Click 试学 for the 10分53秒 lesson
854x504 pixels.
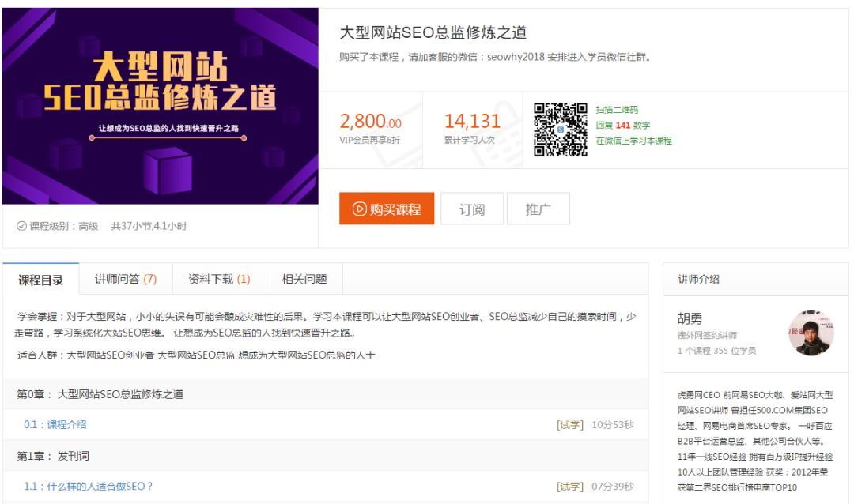[x=569, y=425]
